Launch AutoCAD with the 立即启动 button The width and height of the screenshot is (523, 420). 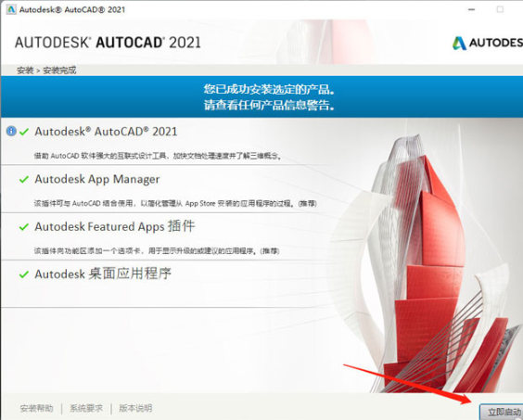click(x=502, y=412)
